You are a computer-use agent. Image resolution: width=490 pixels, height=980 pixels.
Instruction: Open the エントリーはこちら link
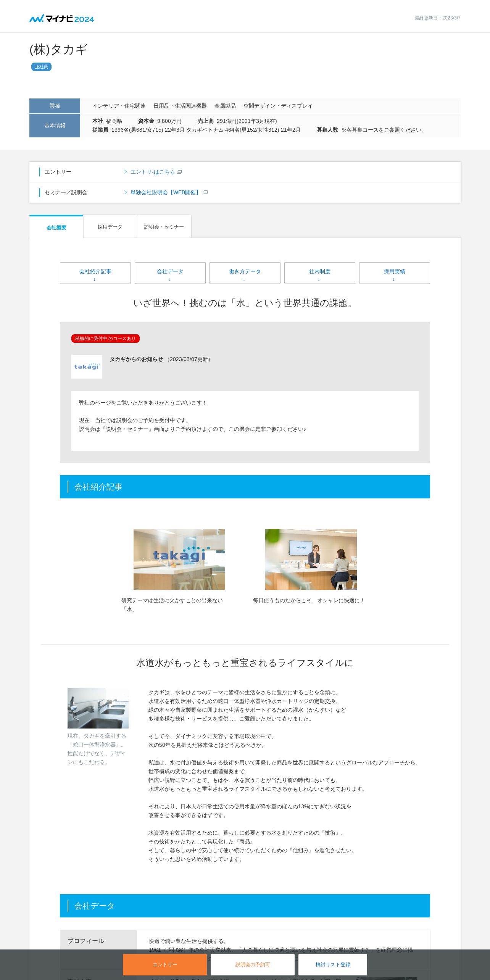[x=153, y=172]
